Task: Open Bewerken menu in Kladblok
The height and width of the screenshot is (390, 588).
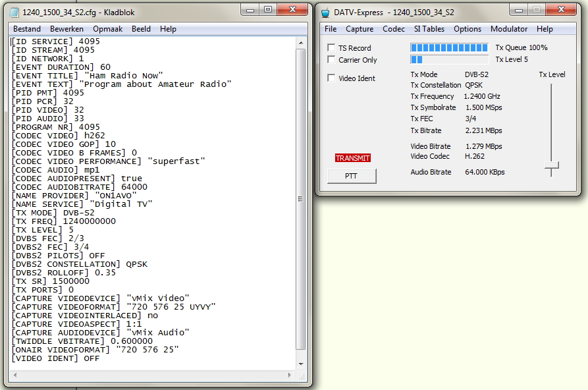Action: (67, 29)
